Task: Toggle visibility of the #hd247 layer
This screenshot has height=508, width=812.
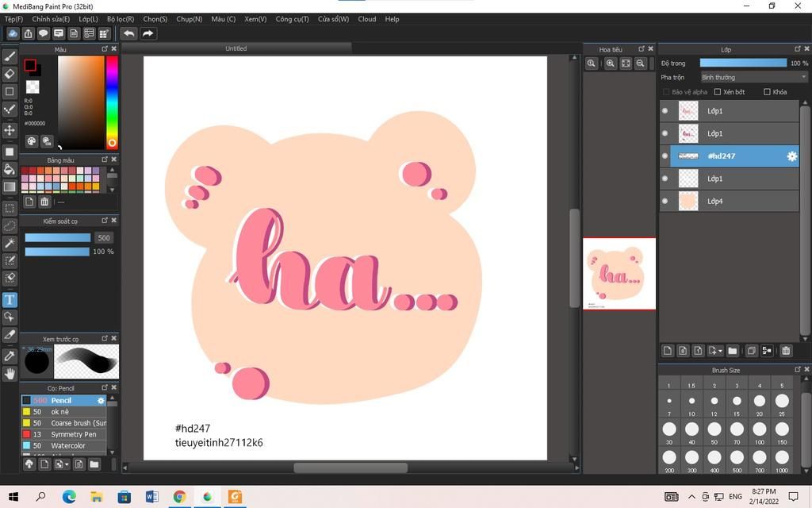Action: [x=665, y=156]
